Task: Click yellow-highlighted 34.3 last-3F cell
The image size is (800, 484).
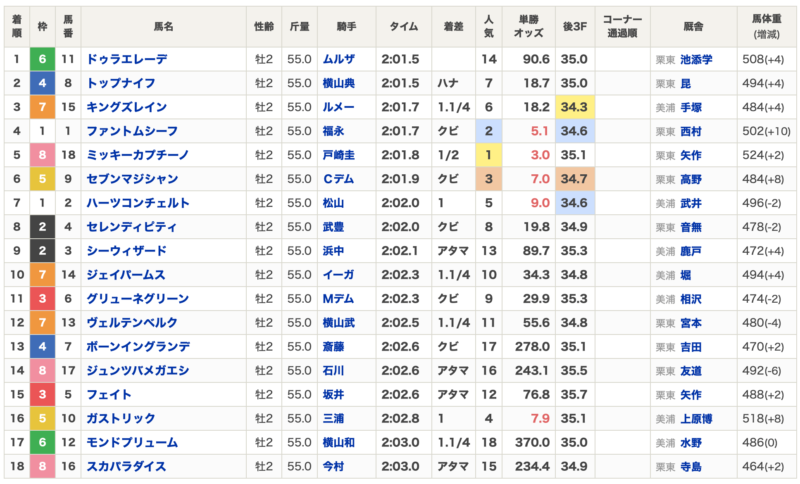Action: [x=575, y=107]
